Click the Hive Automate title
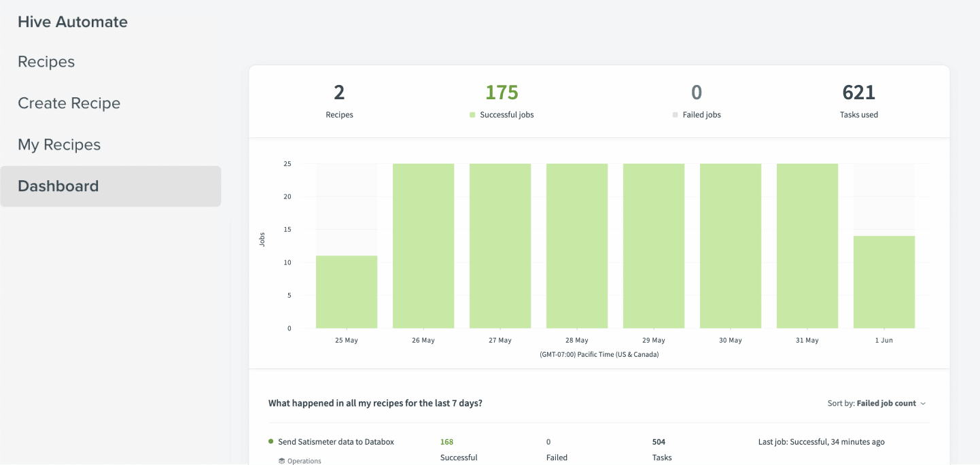Screen dimensions: 980x465 click(73, 22)
